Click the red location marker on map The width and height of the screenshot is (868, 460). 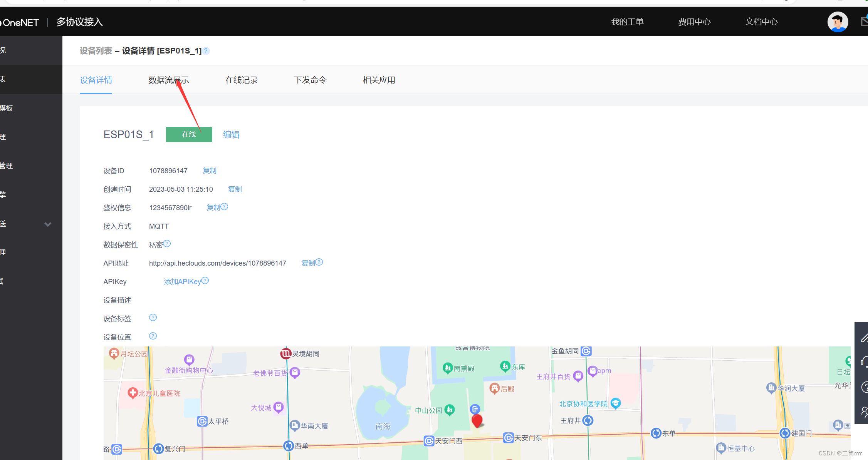pos(477,420)
